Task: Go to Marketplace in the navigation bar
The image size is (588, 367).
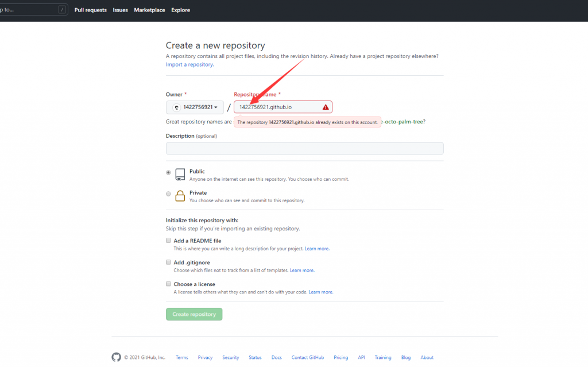Action: click(149, 10)
